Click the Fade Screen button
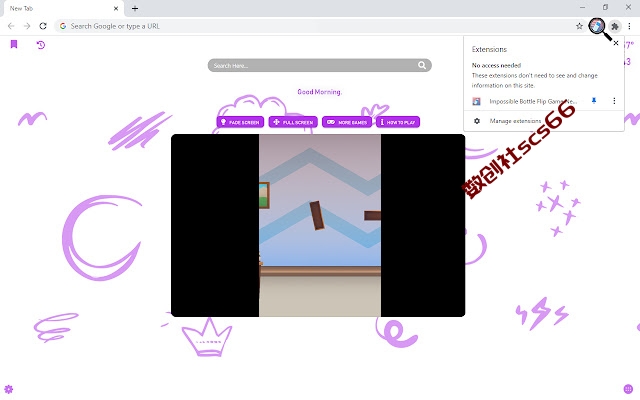 (x=240, y=122)
